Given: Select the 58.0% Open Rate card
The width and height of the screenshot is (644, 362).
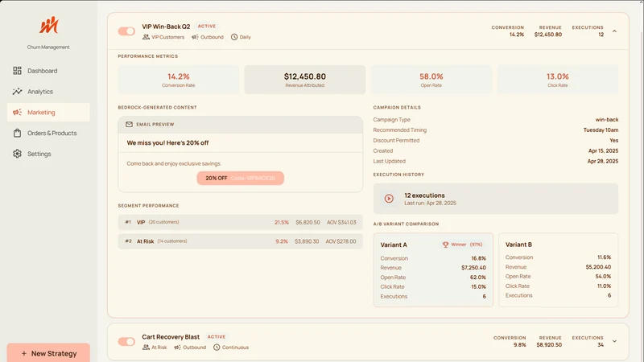Looking at the screenshot, I should click(431, 80).
